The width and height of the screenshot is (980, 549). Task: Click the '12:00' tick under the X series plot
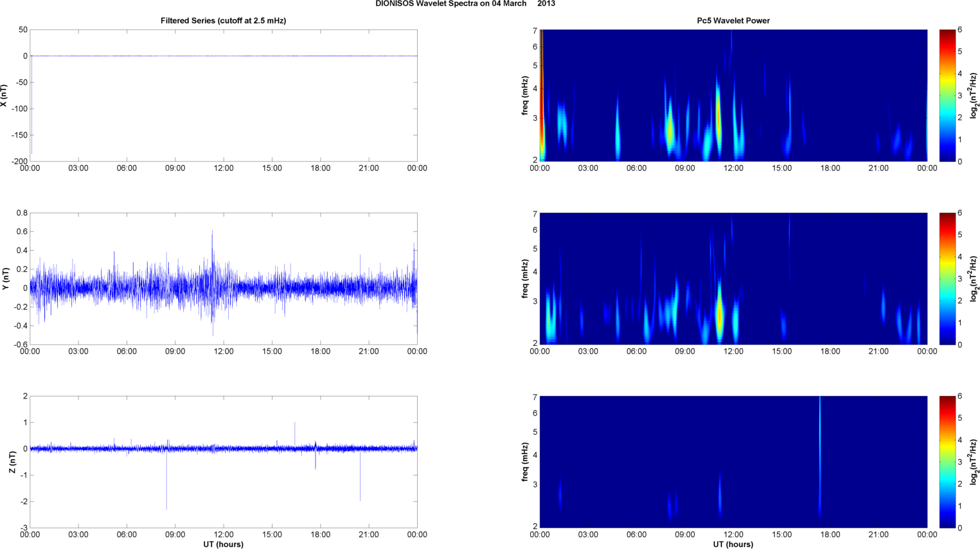[224, 168]
